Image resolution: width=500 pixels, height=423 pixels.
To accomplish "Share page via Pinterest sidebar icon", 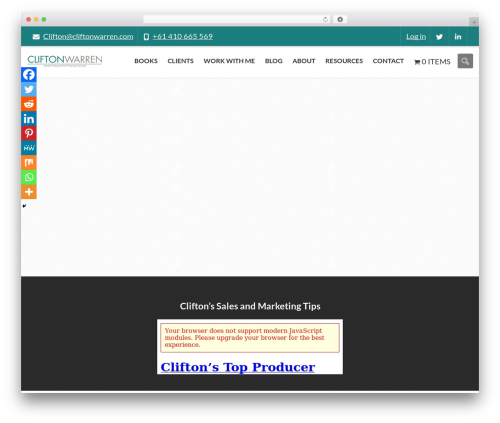I will (x=29, y=133).
